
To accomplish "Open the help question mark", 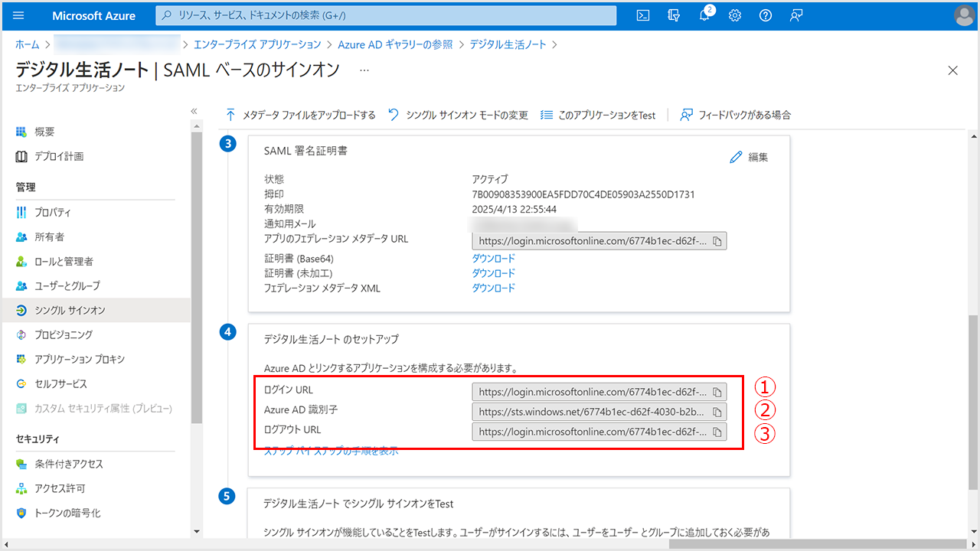I will (x=766, y=15).
